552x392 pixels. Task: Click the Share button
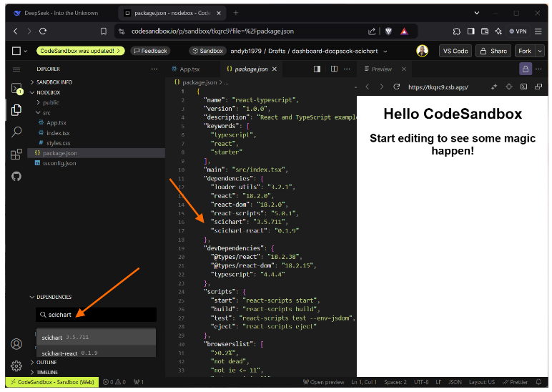click(493, 51)
